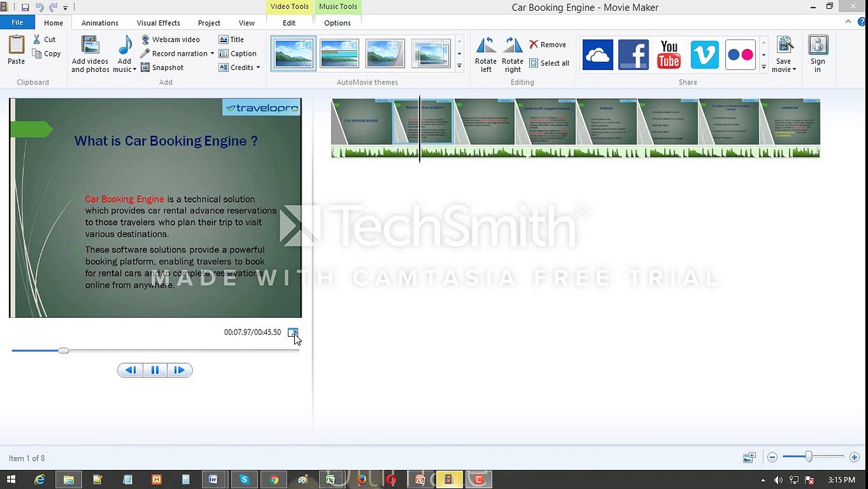Image resolution: width=868 pixels, height=489 pixels.
Task: Start a Webcam video
Action: coord(170,39)
